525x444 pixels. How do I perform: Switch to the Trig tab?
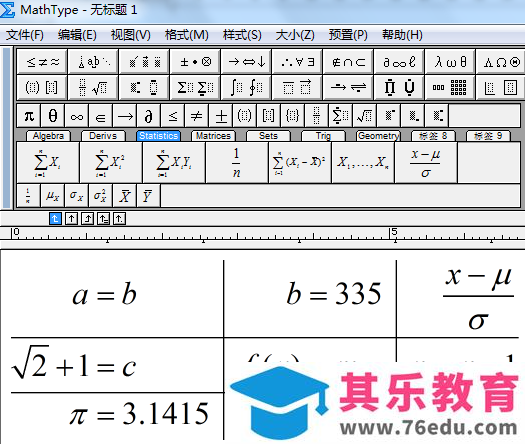pos(323,136)
